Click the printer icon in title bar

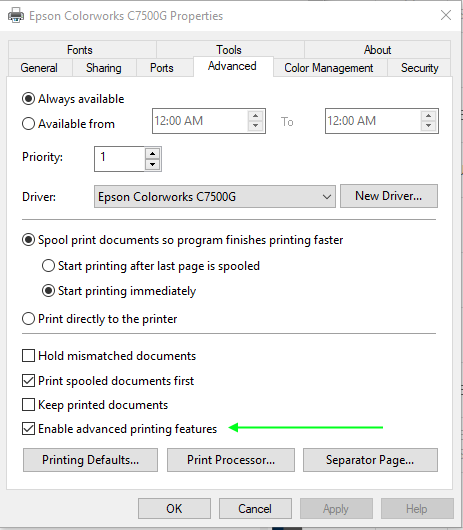pyautogui.click(x=16, y=16)
